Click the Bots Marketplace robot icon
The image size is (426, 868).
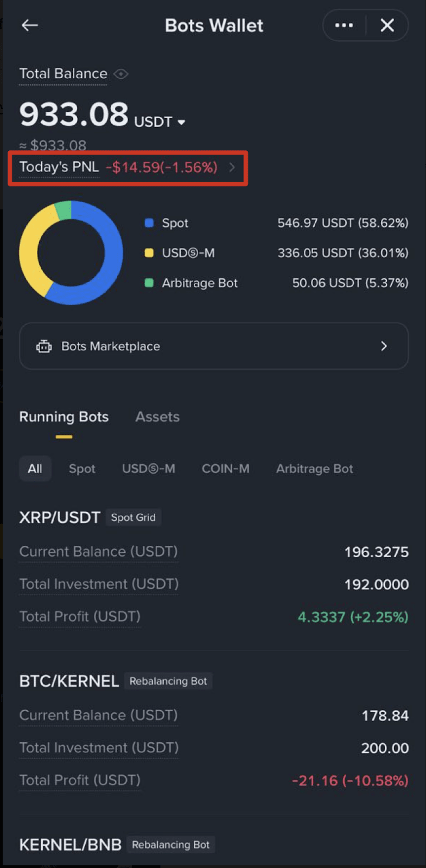pos(44,346)
